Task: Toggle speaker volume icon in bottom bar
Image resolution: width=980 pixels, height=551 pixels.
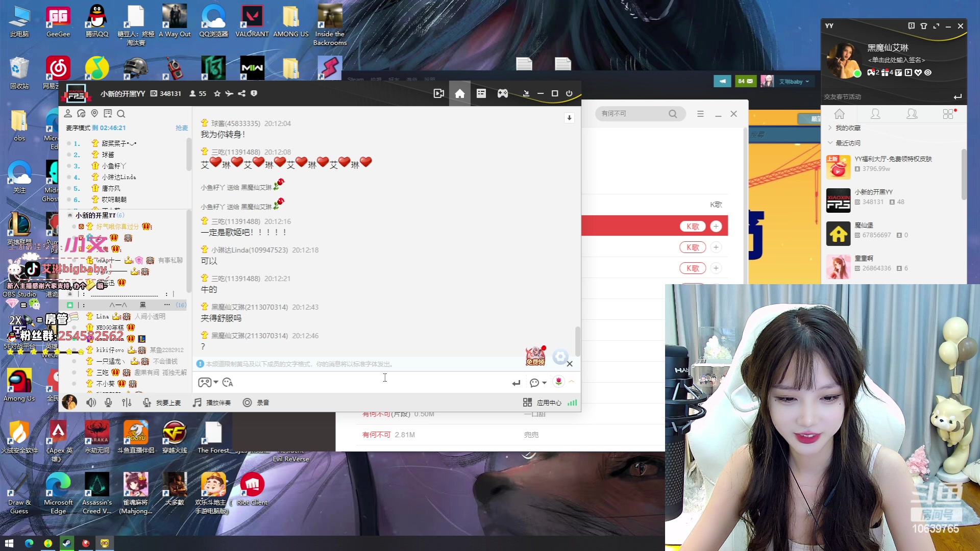Action: [91, 403]
